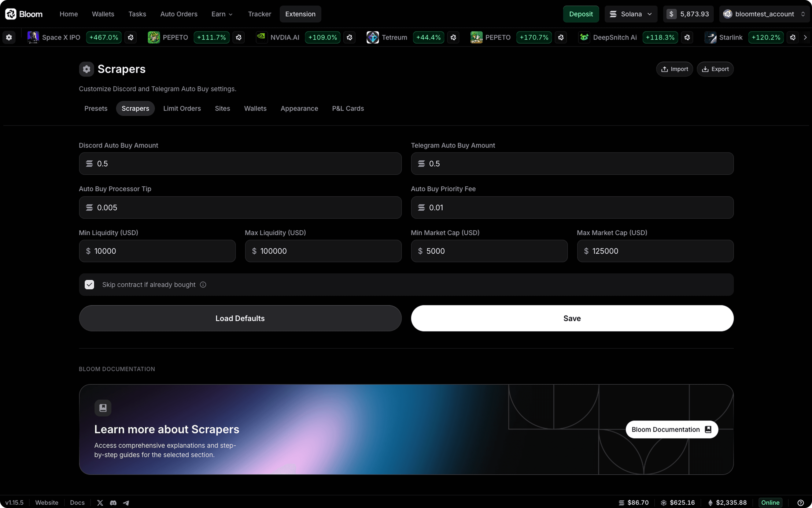Edit the Min Liquidity value field

pyautogui.click(x=157, y=251)
